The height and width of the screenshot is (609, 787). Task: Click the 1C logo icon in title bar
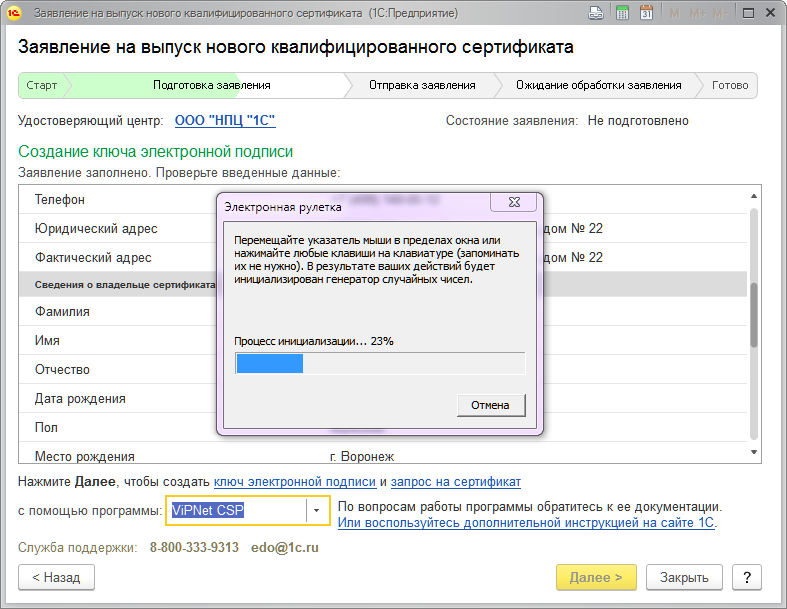click(x=14, y=13)
